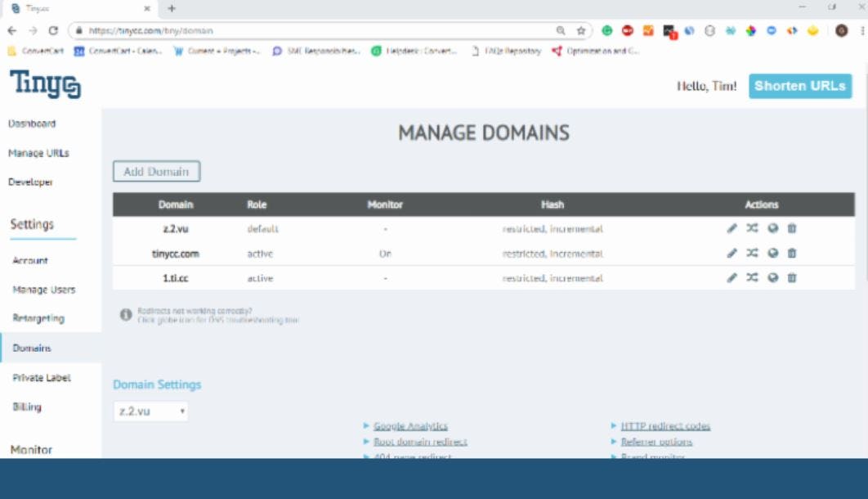Open the Domains section in the sidebar
This screenshot has height=499, width=868.
click(30, 348)
